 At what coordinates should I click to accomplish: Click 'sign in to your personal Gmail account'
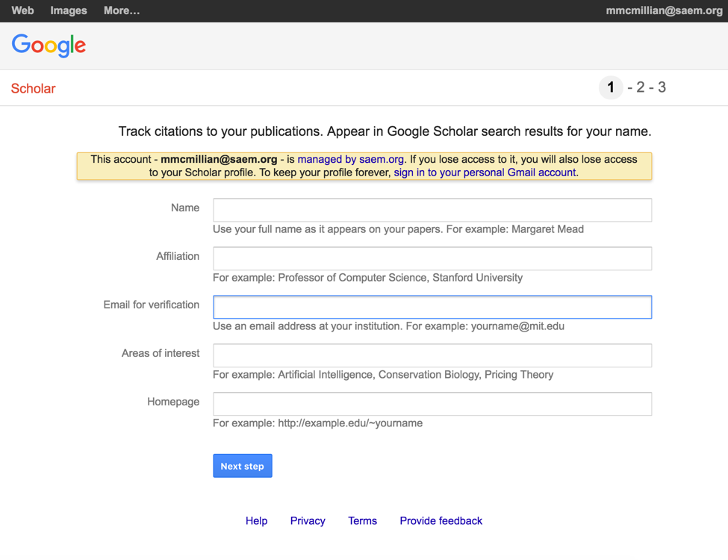pyautogui.click(x=485, y=172)
